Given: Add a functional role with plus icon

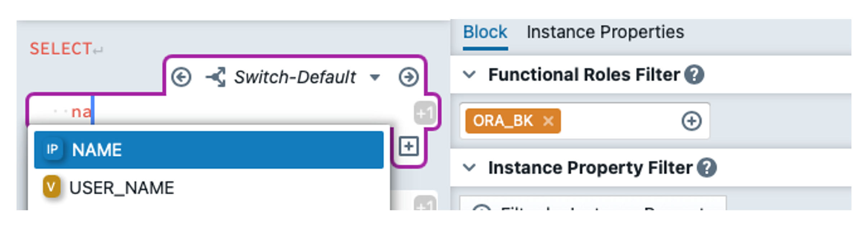Looking at the screenshot, I should (x=691, y=121).
